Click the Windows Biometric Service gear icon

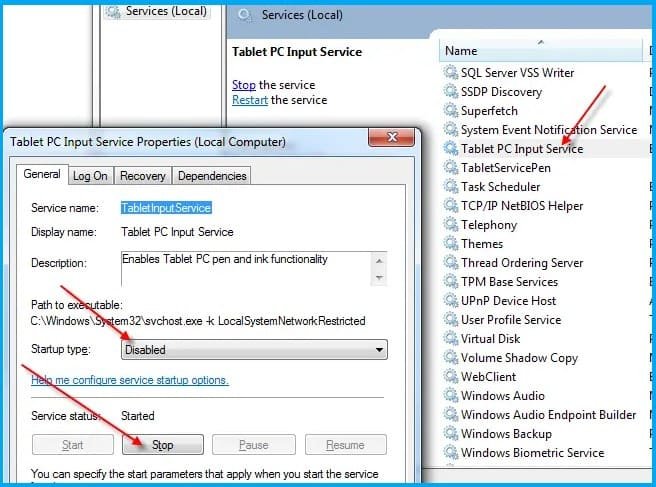coord(451,452)
